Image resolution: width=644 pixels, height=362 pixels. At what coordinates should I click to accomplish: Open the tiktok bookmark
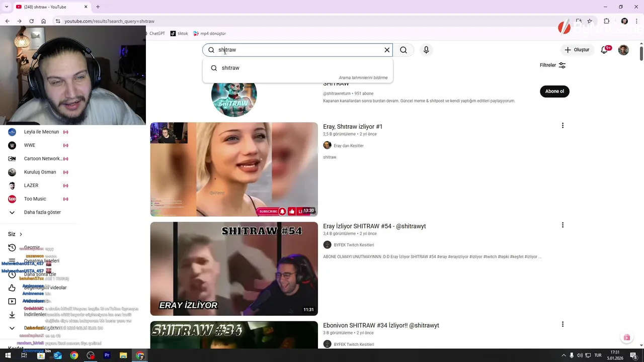(179, 33)
